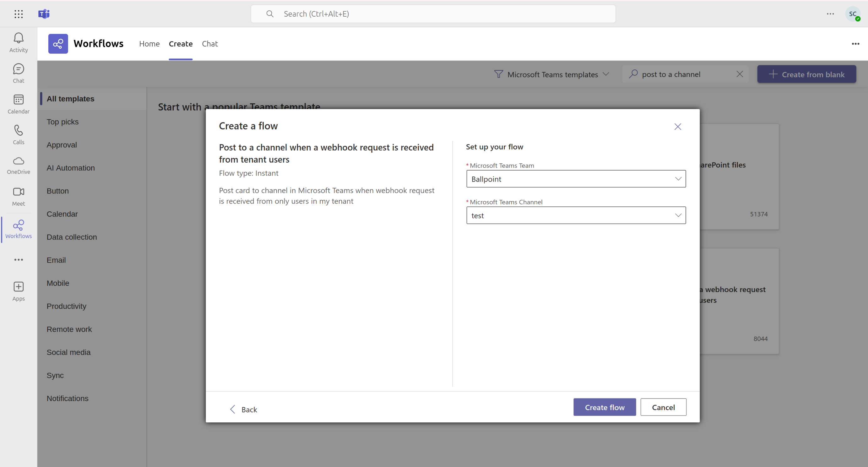Image resolution: width=868 pixels, height=467 pixels.
Task: Click the Create flow button
Action: pyautogui.click(x=604, y=407)
